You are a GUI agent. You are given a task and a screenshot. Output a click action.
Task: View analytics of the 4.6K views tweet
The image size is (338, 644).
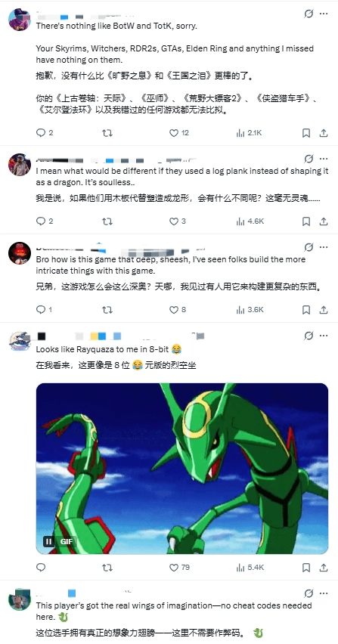[x=250, y=221]
